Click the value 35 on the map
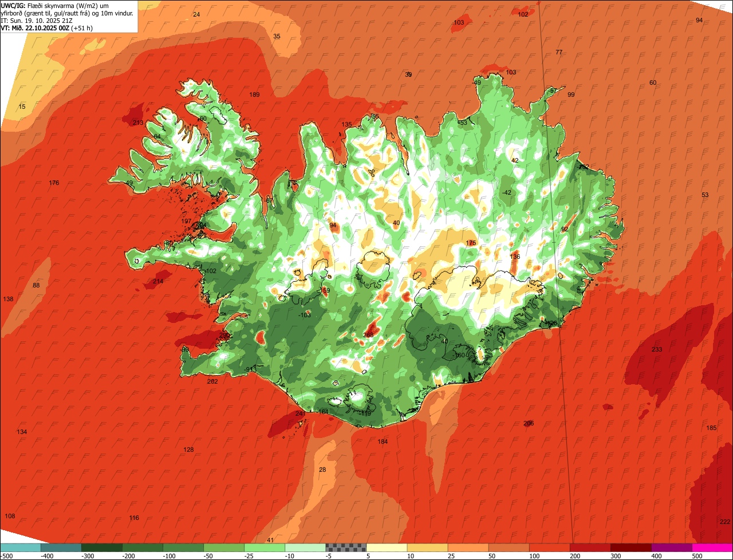Image resolution: width=733 pixels, height=560 pixels. pyautogui.click(x=277, y=36)
